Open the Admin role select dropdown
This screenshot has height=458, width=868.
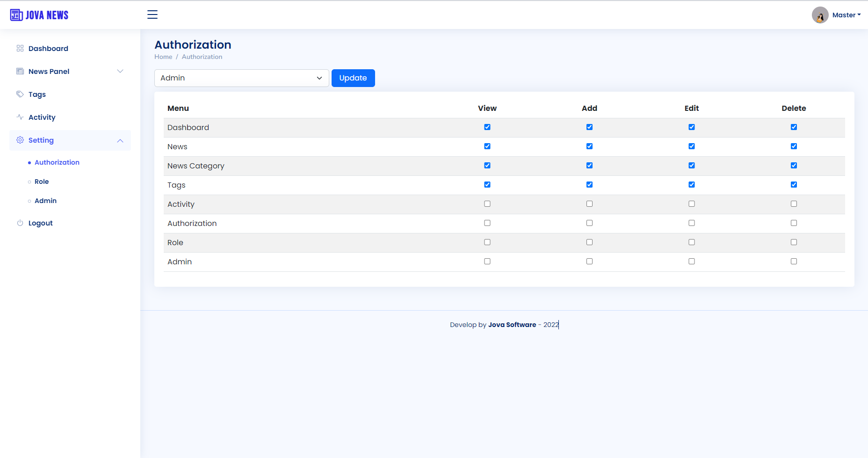(x=241, y=78)
